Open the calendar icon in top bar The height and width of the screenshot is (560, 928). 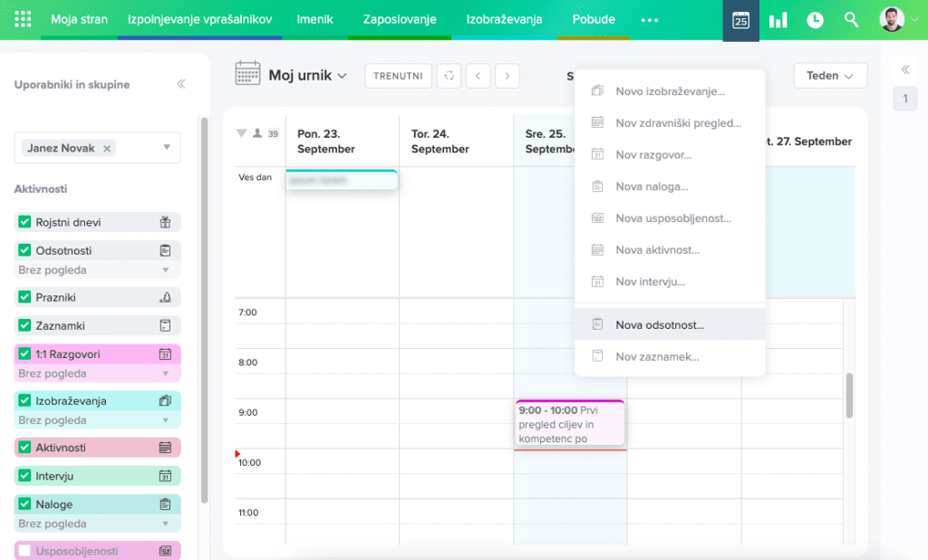click(740, 20)
